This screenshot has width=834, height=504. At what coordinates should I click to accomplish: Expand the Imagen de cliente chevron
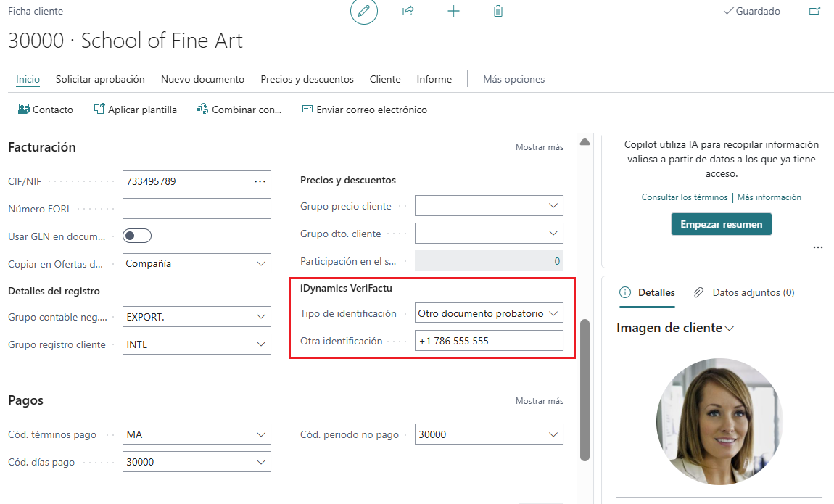tap(730, 329)
